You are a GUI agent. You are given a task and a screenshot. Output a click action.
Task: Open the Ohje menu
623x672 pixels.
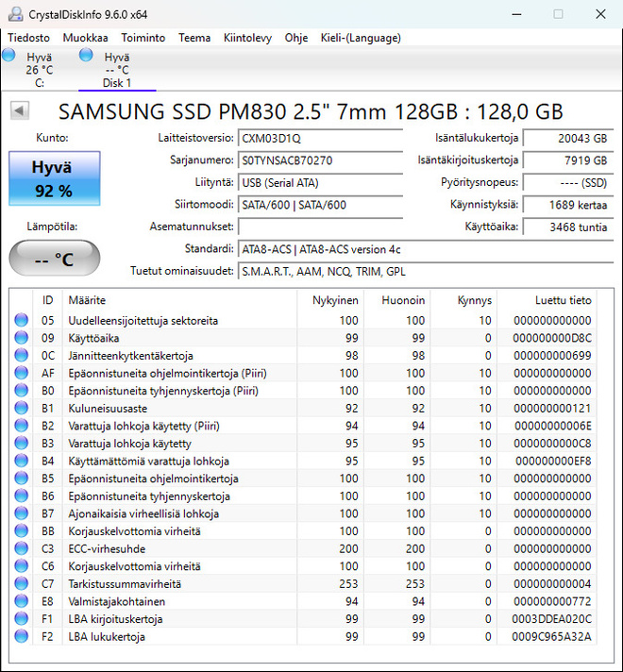pos(296,38)
